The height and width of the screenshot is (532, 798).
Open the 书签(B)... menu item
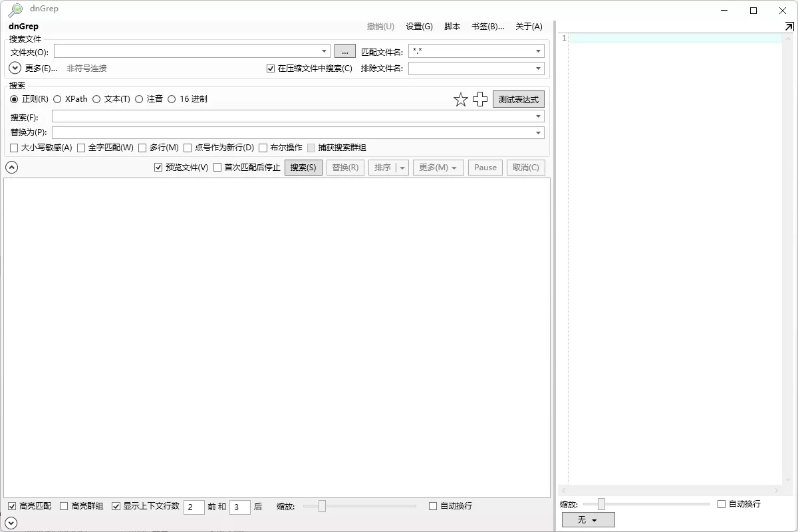coord(487,26)
